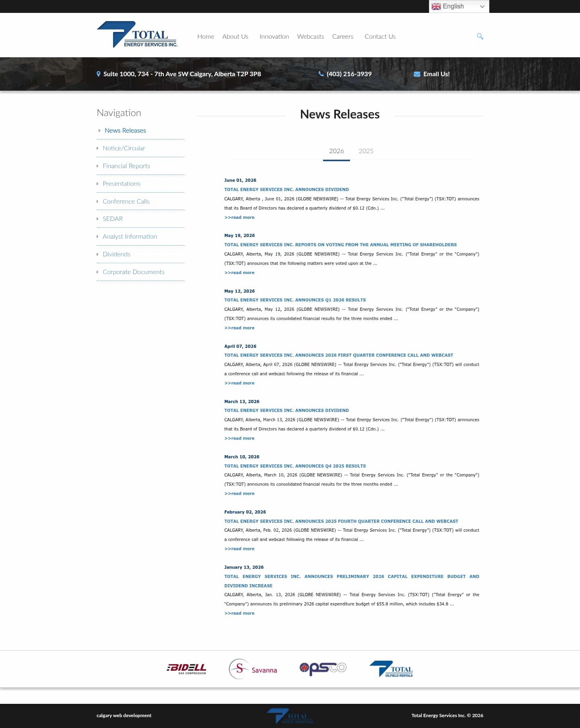Open Presentations in the side navigation
This screenshot has height=728, width=580.
click(x=122, y=184)
